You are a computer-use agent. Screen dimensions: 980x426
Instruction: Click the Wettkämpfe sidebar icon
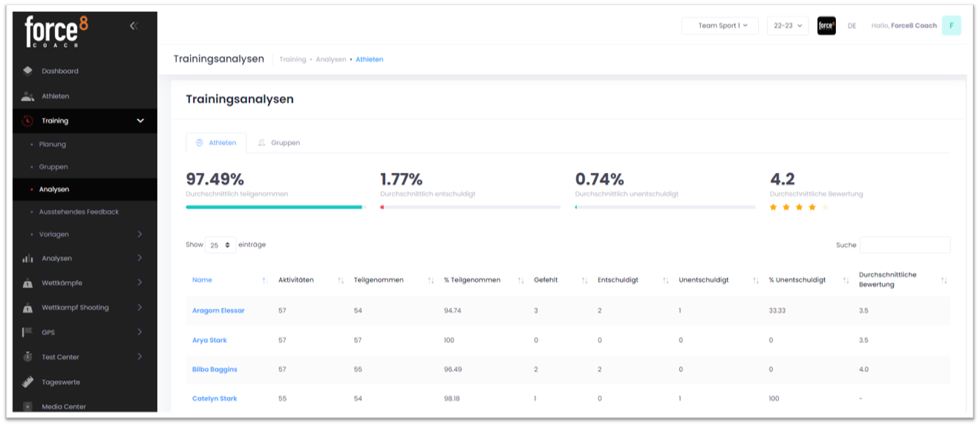[x=27, y=283]
